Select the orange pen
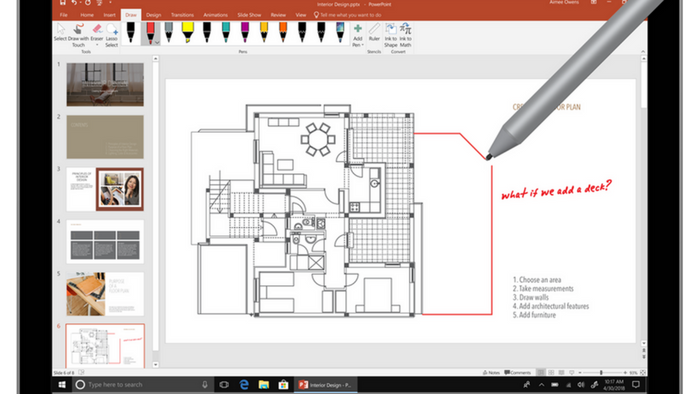Viewport: 700px width, 394px height. click(283, 33)
